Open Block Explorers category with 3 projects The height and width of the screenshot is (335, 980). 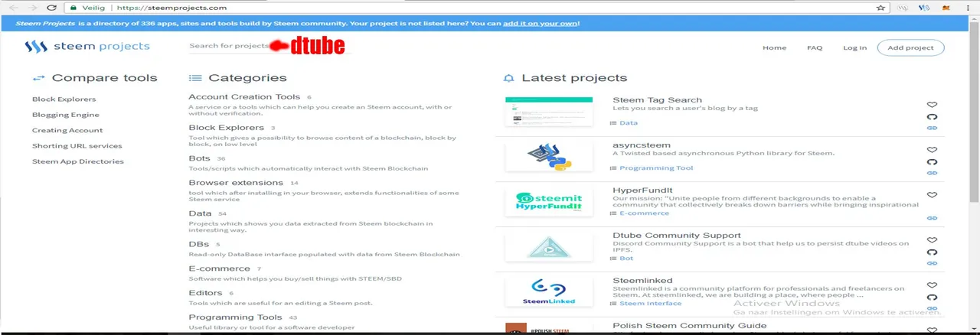tap(226, 128)
